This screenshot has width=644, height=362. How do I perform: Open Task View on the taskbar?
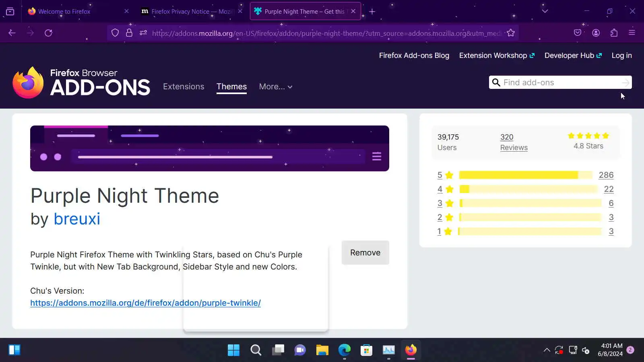coord(278,350)
